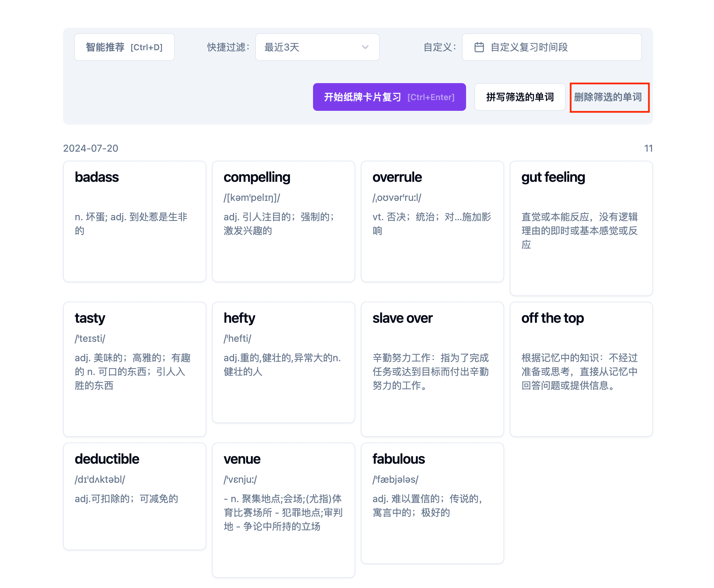Click definition starting with - n. 聚集地点
This screenshot has width=714, height=588.
coord(283,513)
